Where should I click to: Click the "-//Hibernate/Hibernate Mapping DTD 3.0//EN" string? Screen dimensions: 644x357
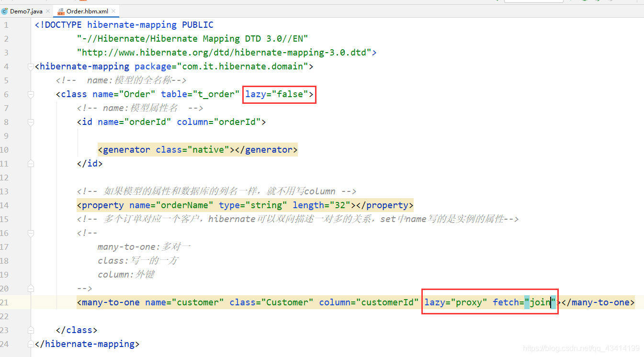[x=192, y=39]
